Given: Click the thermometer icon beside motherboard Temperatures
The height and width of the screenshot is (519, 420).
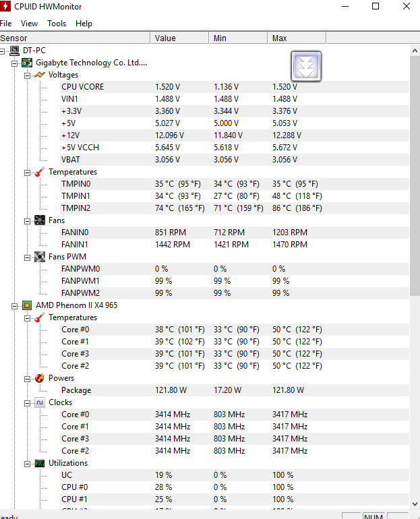Looking at the screenshot, I should click(x=40, y=172).
